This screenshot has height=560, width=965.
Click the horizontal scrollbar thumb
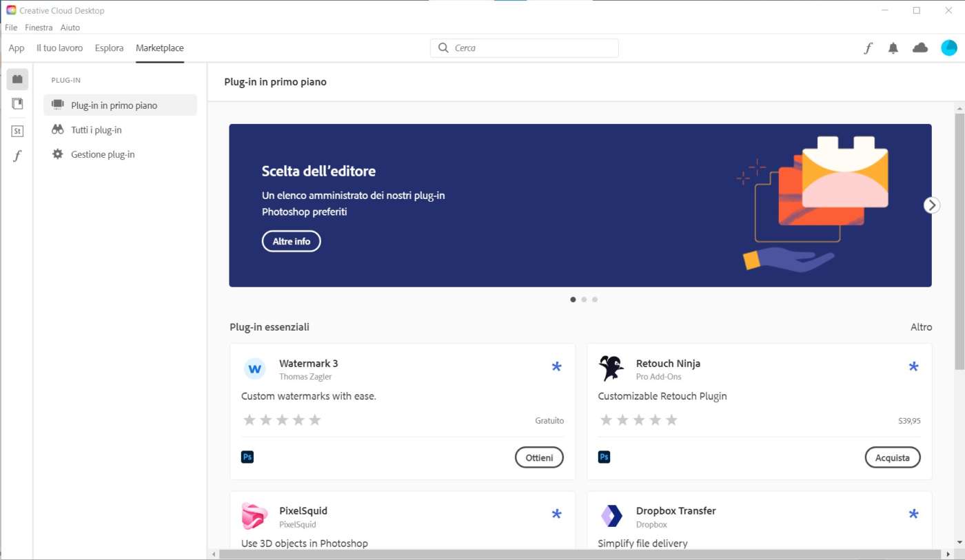pos(580,554)
